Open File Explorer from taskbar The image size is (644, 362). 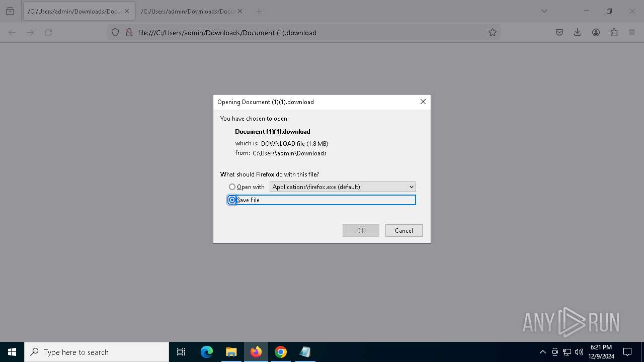[231, 352]
